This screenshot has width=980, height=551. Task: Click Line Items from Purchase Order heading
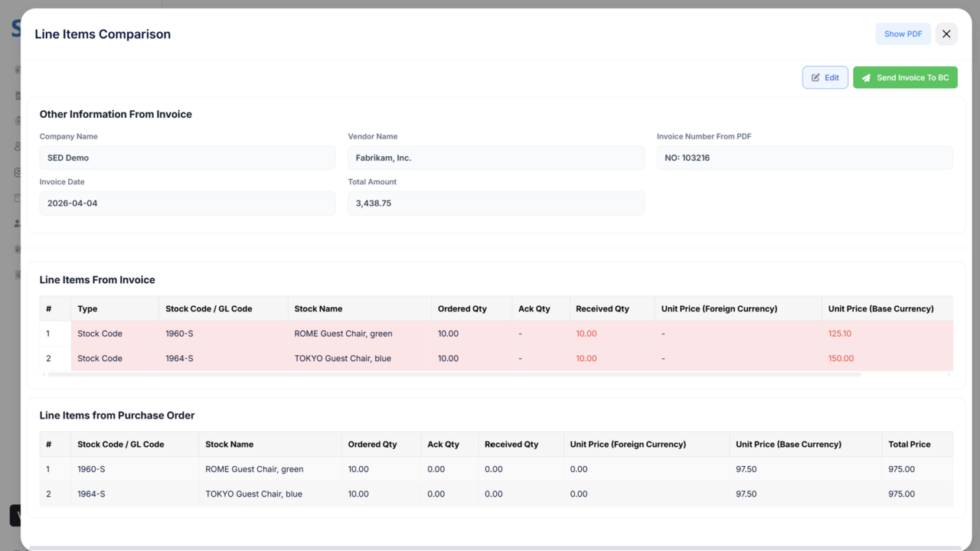117,416
